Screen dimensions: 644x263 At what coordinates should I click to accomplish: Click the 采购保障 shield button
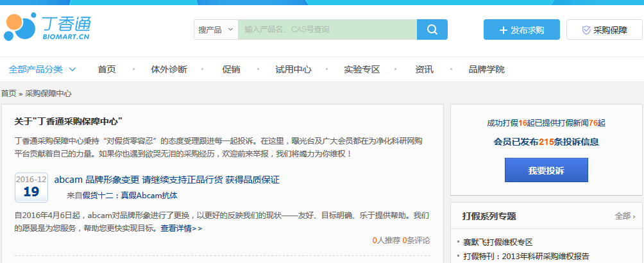604,30
